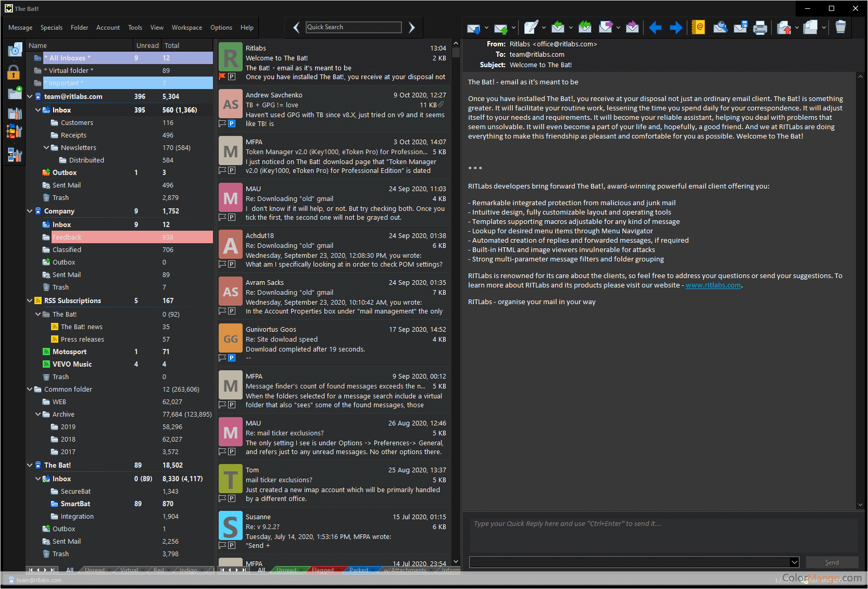Collapse the team@ritlabs.com account tree
This screenshot has height=589, width=868.
[x=30, y=96]
